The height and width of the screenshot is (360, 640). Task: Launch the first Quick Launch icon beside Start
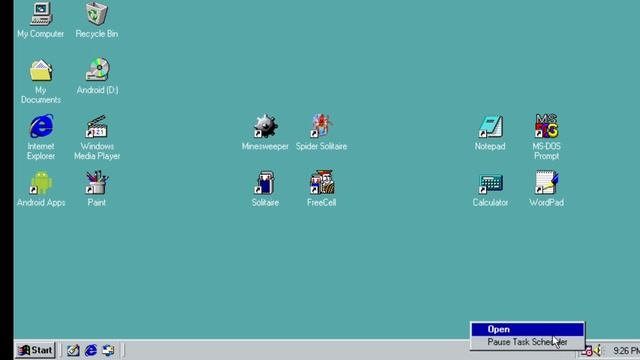point(73,350)
